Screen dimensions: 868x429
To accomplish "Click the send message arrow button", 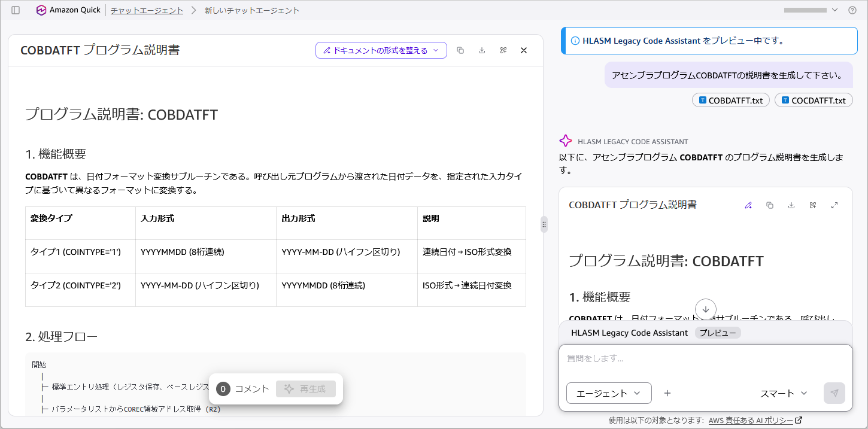I will click(x=834, y=393).
